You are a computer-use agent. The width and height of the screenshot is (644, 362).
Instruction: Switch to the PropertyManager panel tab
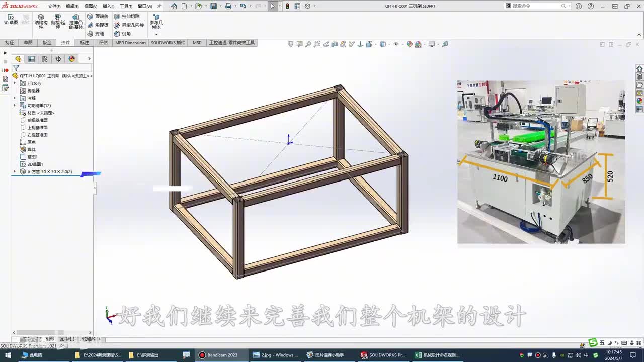point(31,59)
